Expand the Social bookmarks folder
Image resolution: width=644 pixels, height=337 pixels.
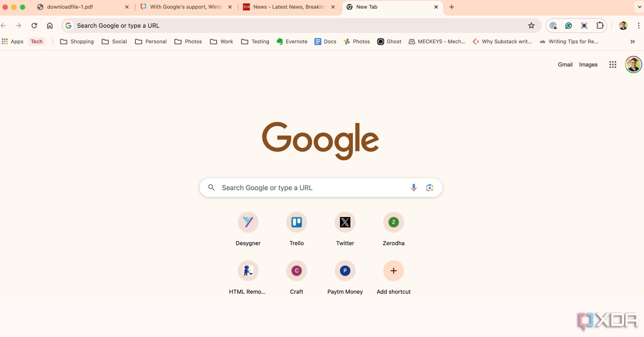click(x=119, y=41)
